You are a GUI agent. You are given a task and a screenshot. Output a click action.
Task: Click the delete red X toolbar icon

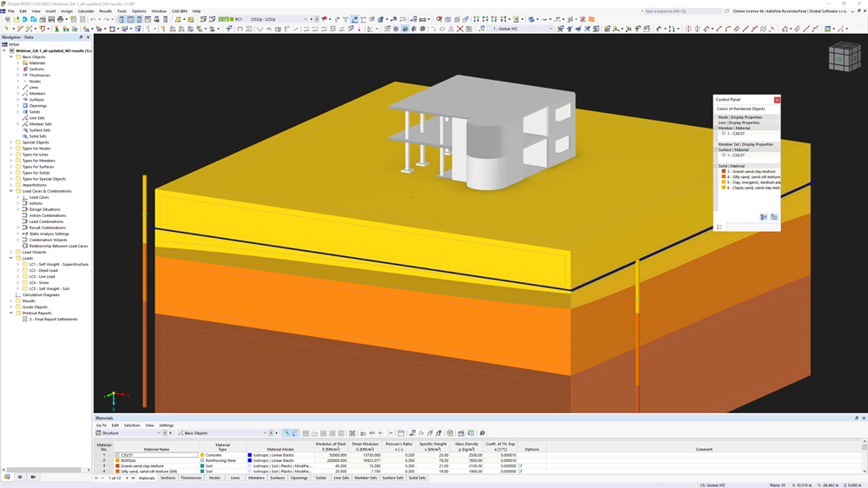pyautogui.click(x=459, y=29)
